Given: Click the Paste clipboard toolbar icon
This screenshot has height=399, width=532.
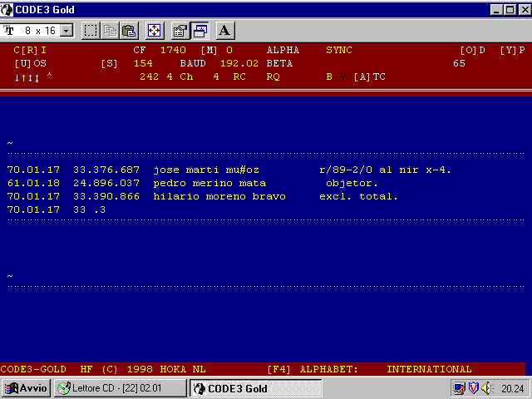Looking at the screenshot, I should (x=129, y=31).
